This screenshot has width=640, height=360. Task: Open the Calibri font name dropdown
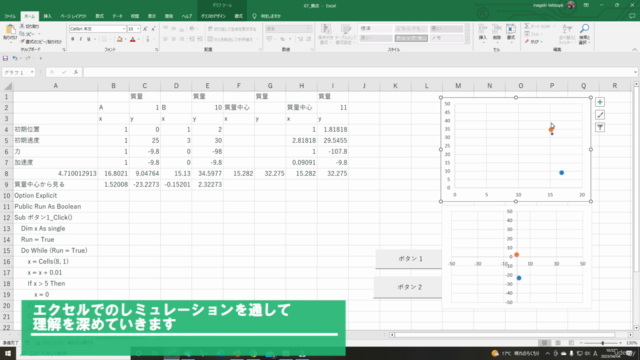pyautogui.click(x=124, y=29)
